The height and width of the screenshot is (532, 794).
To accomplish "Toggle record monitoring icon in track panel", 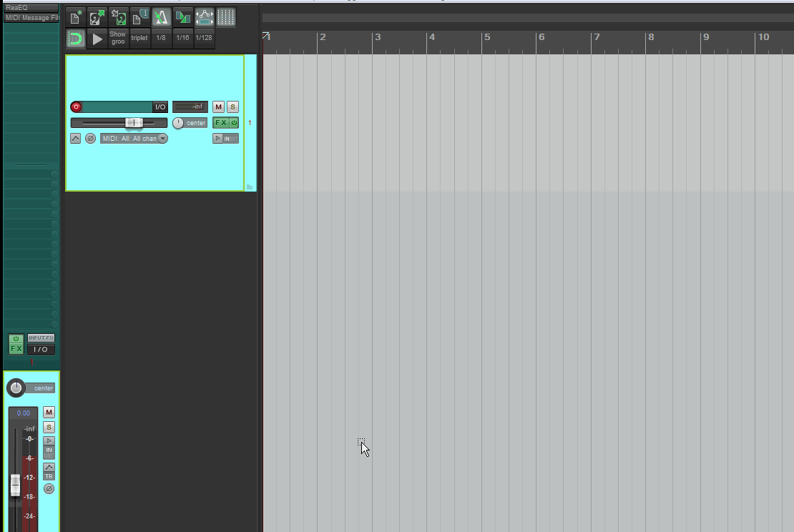I will [x=217, y=138].
